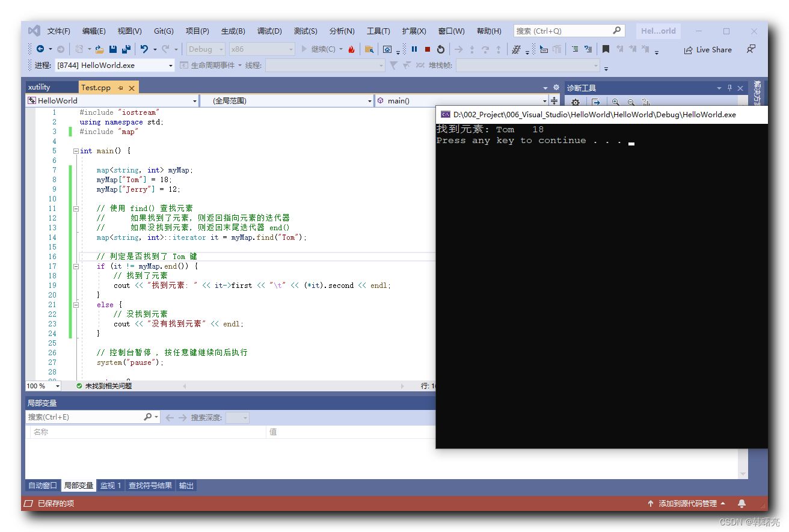Click add to source control in status bar

(687, 503)
